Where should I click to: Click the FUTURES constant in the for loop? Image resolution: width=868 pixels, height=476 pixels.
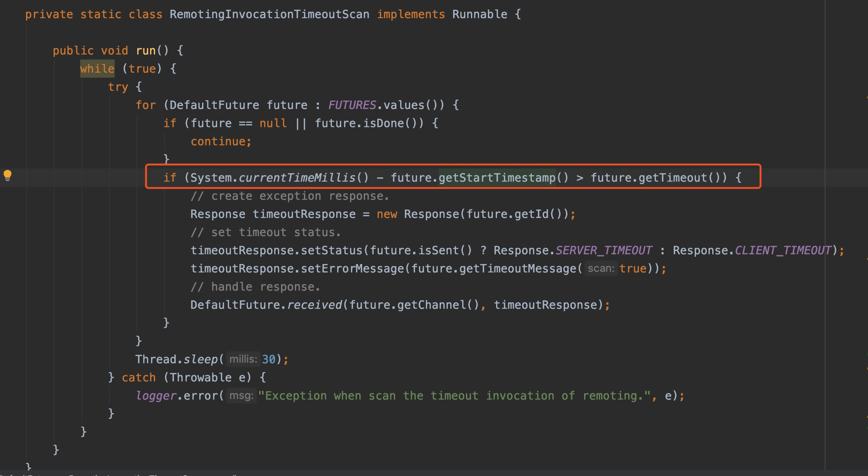point(352,105)
